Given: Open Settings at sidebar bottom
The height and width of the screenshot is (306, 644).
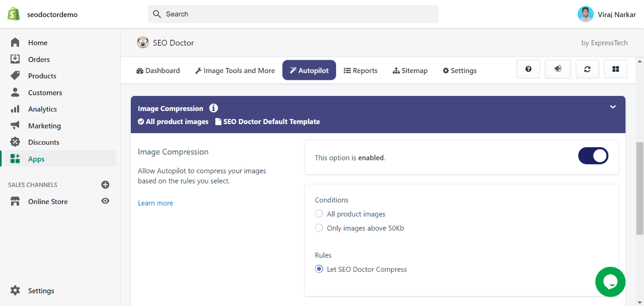Looking at the screenshot, I should pos(41,290).
